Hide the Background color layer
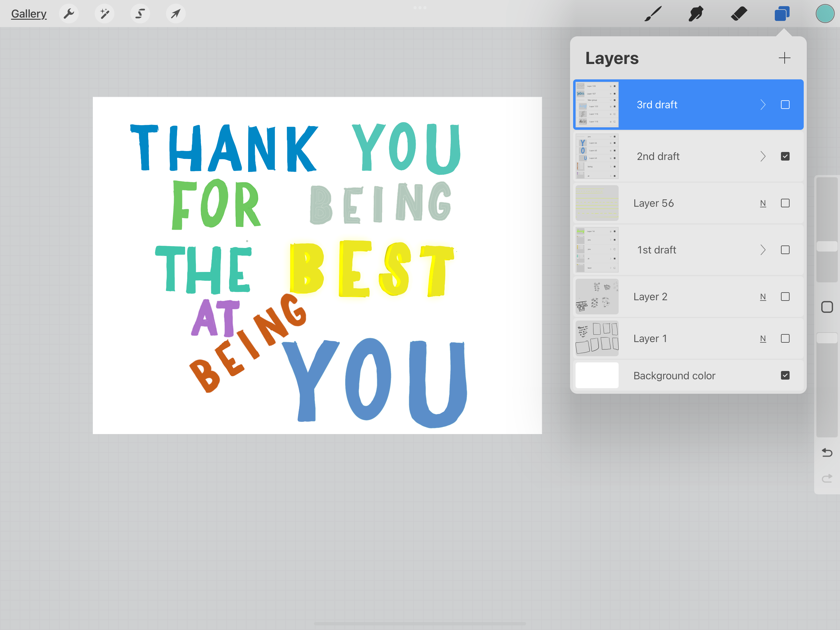The image size is (840, 630). tap(785, 375)
